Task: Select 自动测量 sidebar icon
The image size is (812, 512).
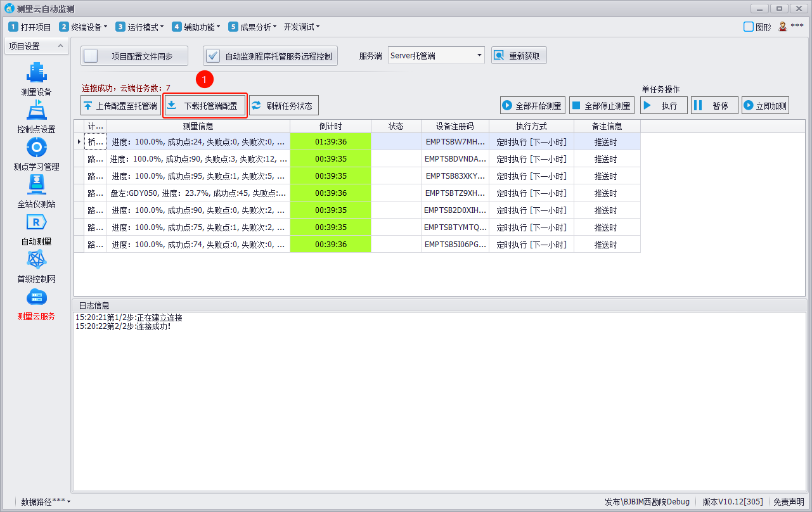Action: (36, 222)
